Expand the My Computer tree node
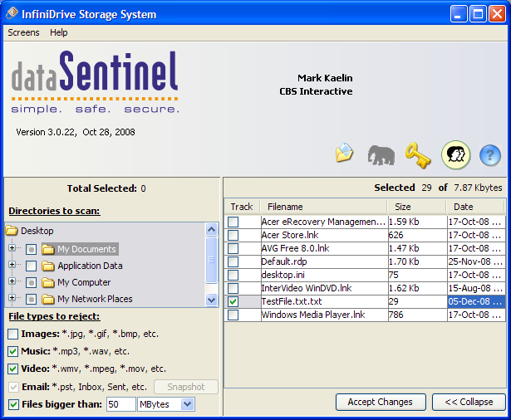The image size is (511, 420). click(12, 281)
